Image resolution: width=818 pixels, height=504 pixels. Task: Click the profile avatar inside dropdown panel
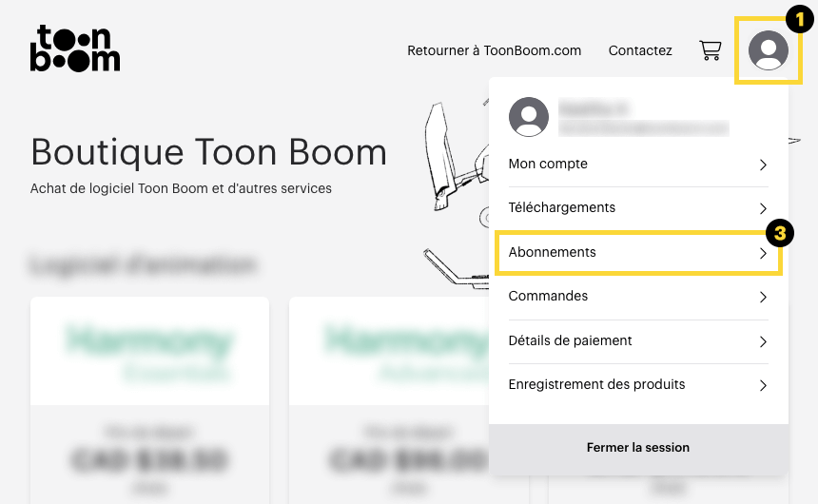(529, 117)
